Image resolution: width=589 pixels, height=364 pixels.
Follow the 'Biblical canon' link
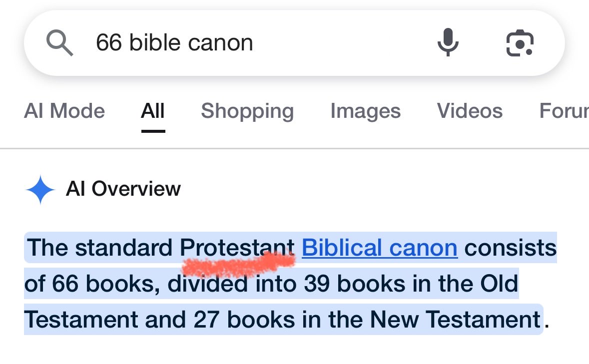coord(379,248)
